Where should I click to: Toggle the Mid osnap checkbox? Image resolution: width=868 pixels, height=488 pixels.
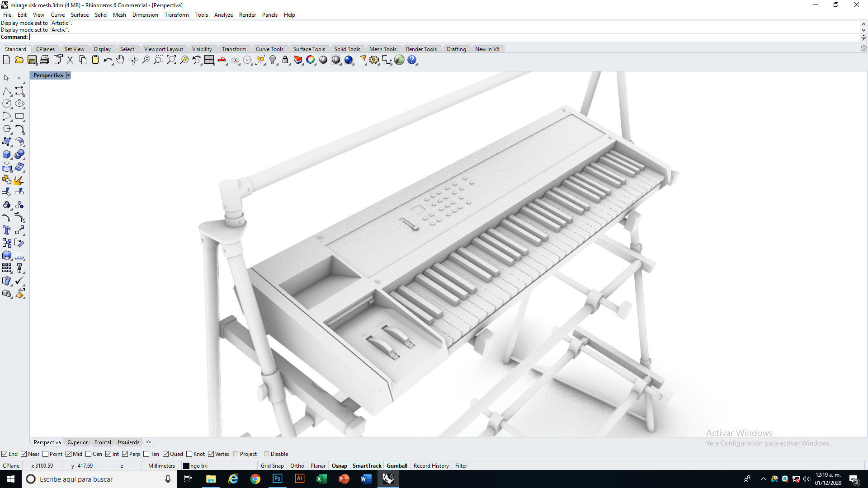click(x=69, y=454)
